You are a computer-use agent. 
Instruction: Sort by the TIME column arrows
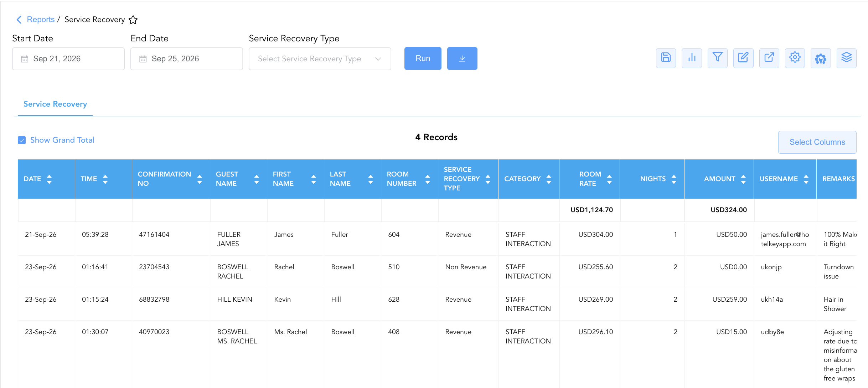click(x=105, y=179)
